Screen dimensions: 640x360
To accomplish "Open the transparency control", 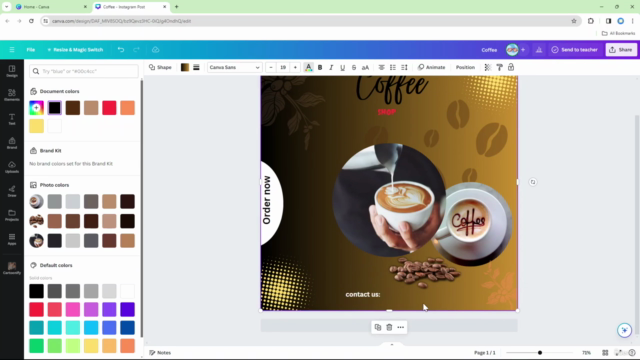I will click(x=488, y=67).
